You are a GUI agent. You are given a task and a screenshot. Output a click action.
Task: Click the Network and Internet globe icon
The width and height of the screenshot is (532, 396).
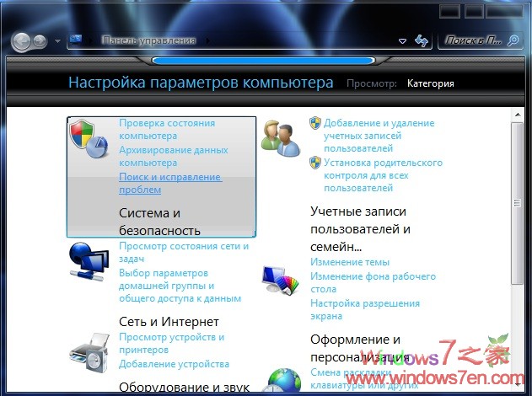point(89,262)
